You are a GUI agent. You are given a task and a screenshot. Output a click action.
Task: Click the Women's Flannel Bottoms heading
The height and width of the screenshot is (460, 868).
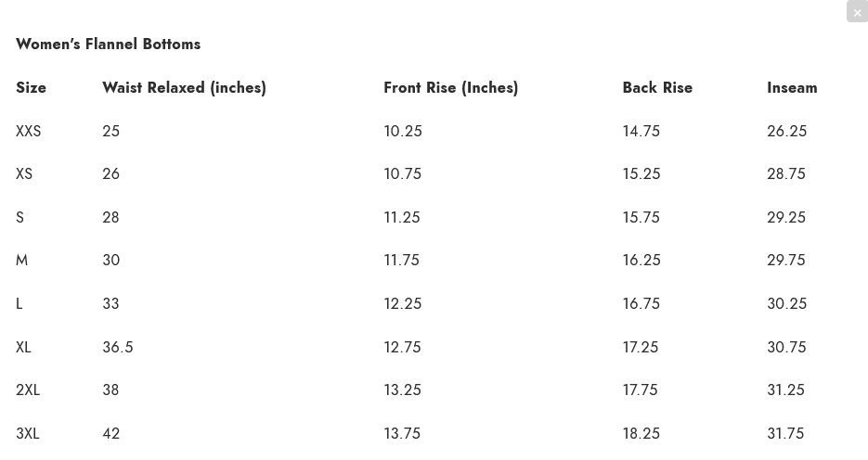coord(108,45)
